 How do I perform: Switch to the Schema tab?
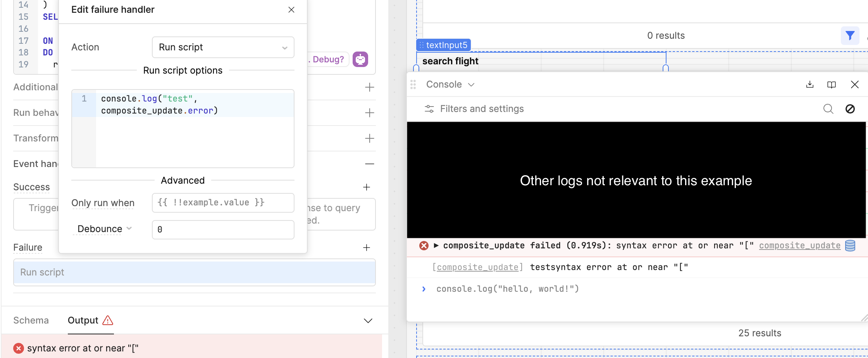point(31,320)
